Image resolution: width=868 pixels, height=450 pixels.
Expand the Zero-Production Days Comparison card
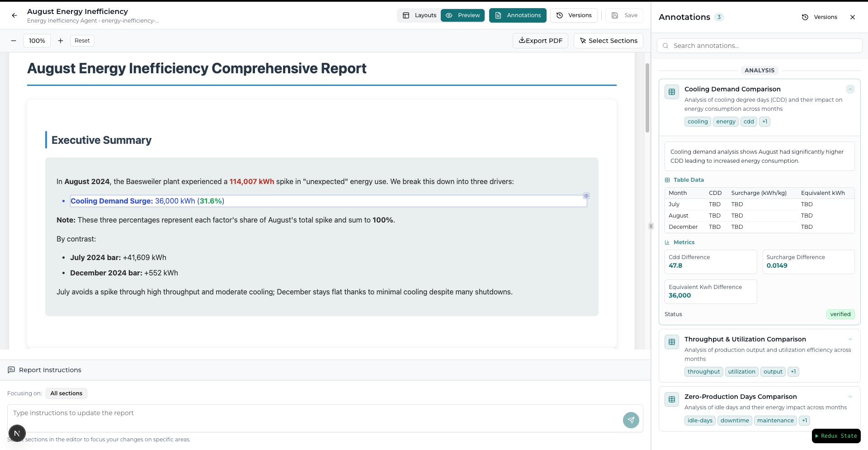coord(850,397)
